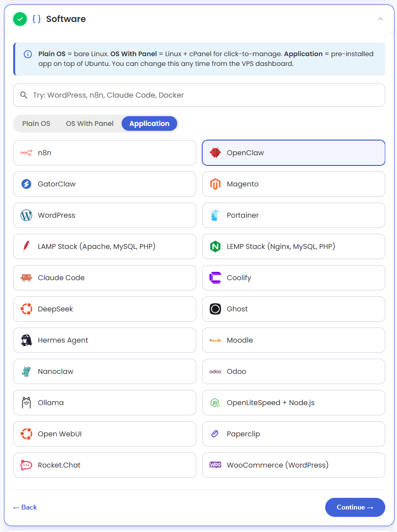Click the DeepSeek ring icon
Screen dimensions: 397x532
(x=26, y=309)
